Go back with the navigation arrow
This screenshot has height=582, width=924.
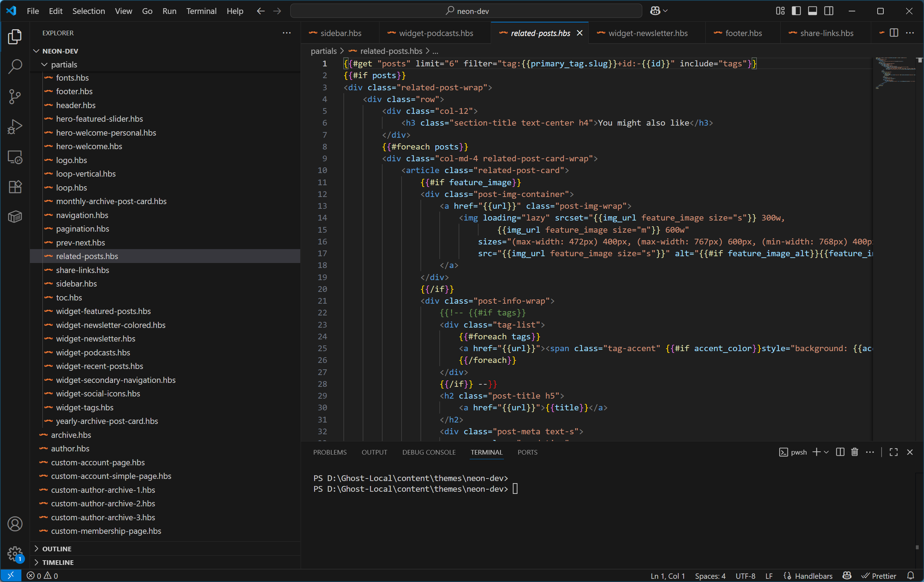[261, 11]
